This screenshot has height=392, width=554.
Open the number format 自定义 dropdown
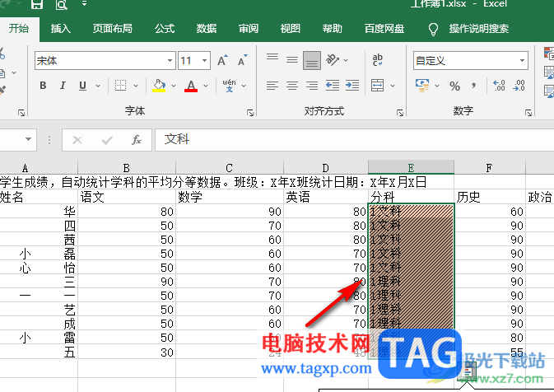coord(522,61)
